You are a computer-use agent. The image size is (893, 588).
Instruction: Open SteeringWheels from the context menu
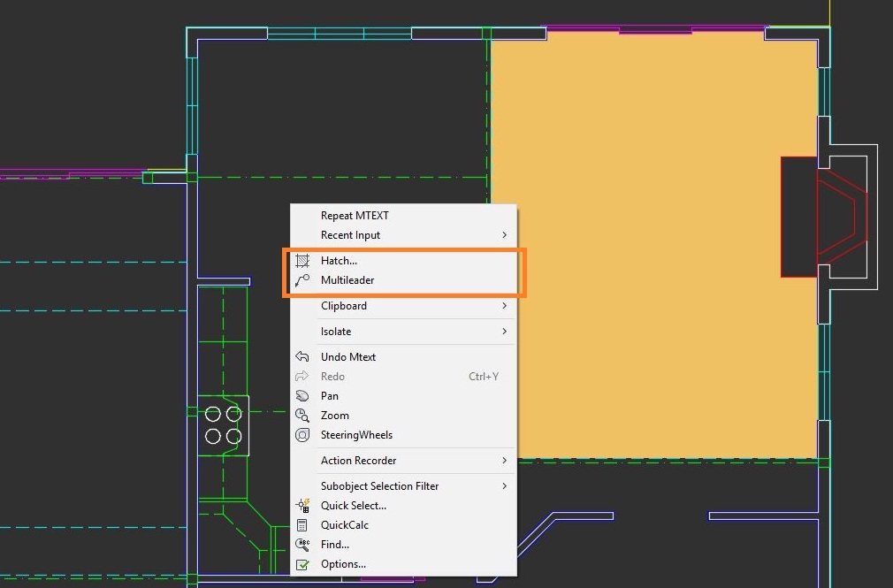pyautogui.click(x=356, y=435)
